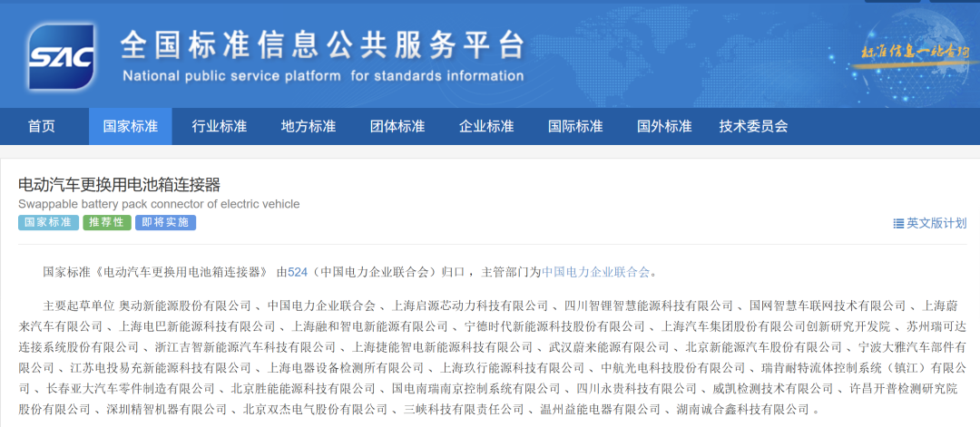Click 国电南瑞南京控制系统有限公司 text
Screen dimensions: 980x427
click(475, 388)
